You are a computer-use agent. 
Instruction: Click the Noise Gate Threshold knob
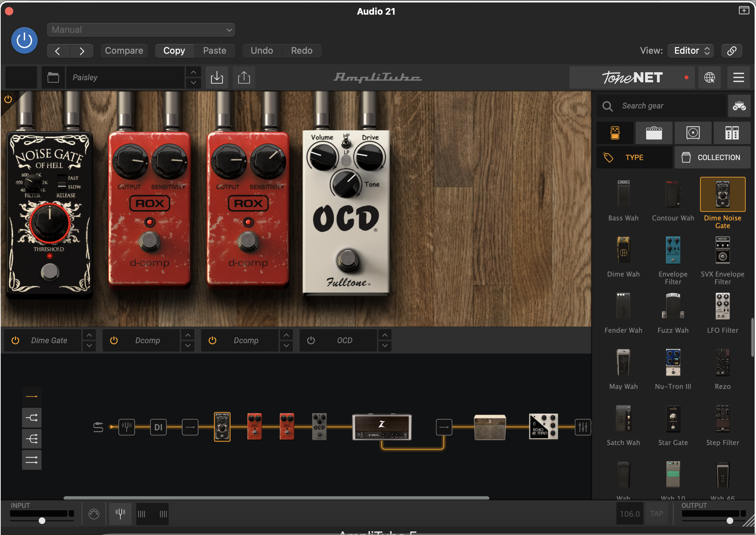pyautogui.click(x=50, y=224)
